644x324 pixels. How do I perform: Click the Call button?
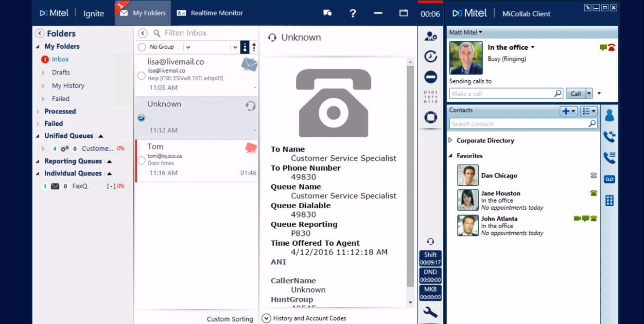(x=575, y=93)
